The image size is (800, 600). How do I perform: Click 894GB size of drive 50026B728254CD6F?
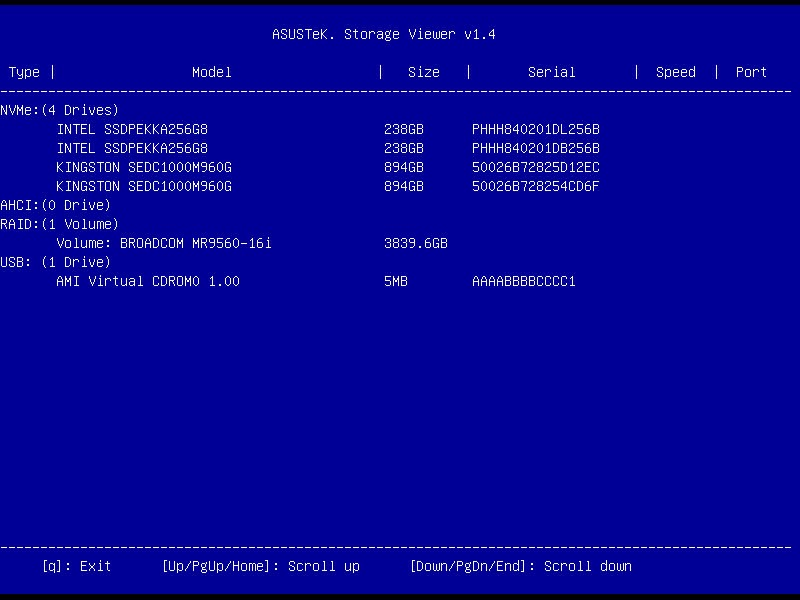click(404, 186)
